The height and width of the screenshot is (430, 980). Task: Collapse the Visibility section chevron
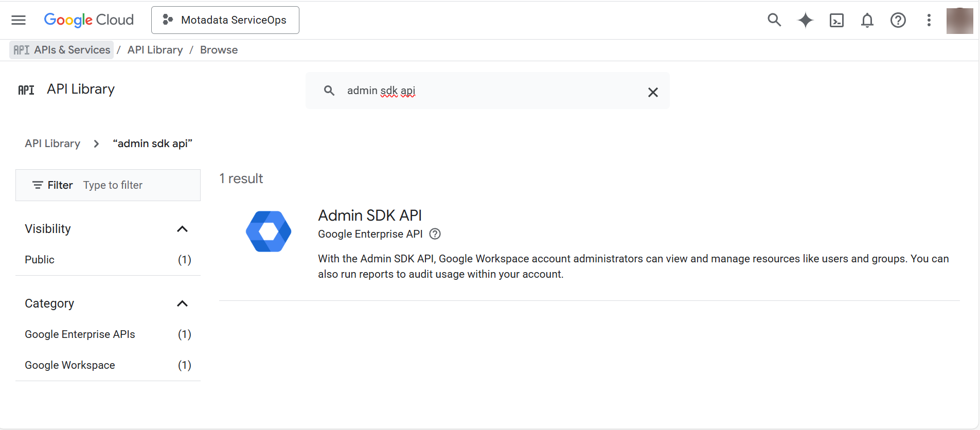[182, 229]
